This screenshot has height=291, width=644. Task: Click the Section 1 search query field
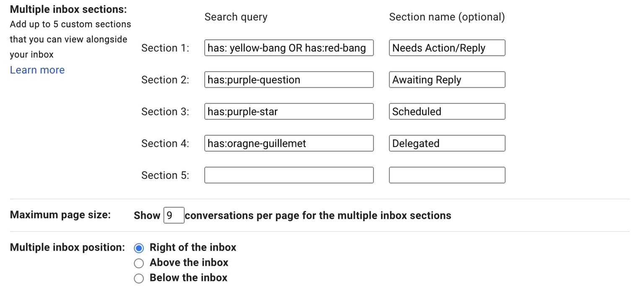click(x=289, y=48)
